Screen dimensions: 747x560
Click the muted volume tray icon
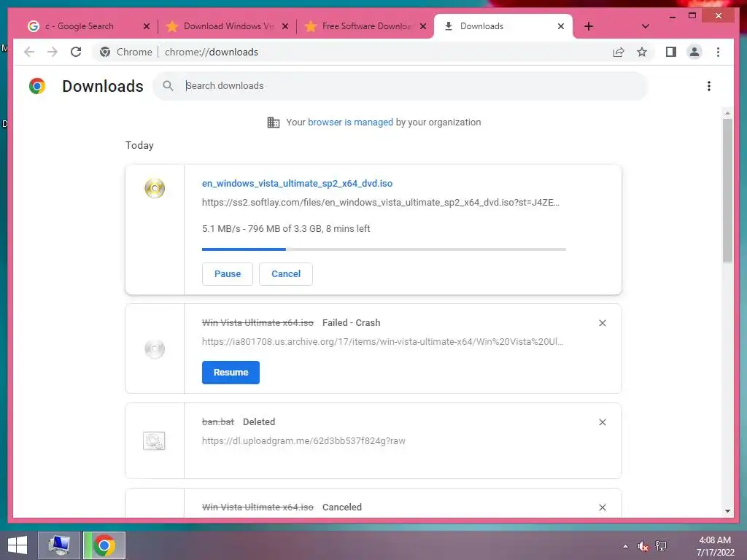tap(643, 546)
